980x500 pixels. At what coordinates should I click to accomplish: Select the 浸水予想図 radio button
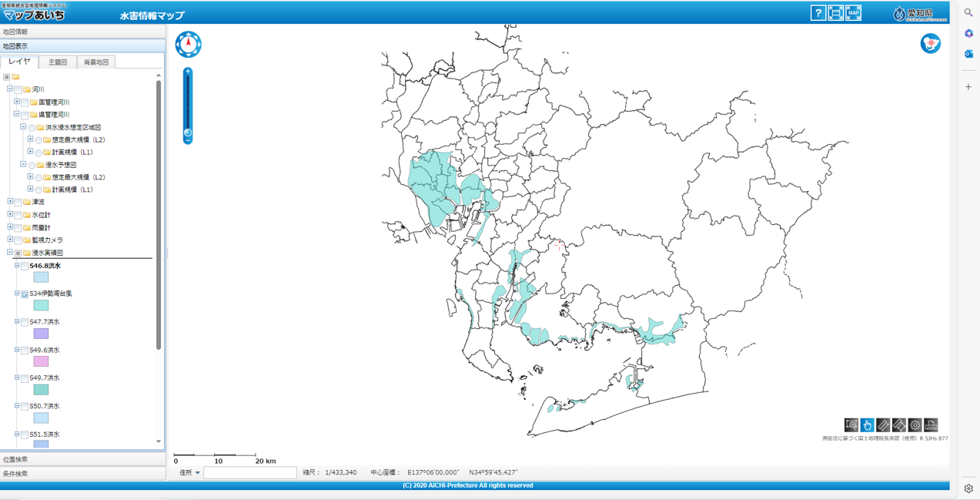[32, 166]
